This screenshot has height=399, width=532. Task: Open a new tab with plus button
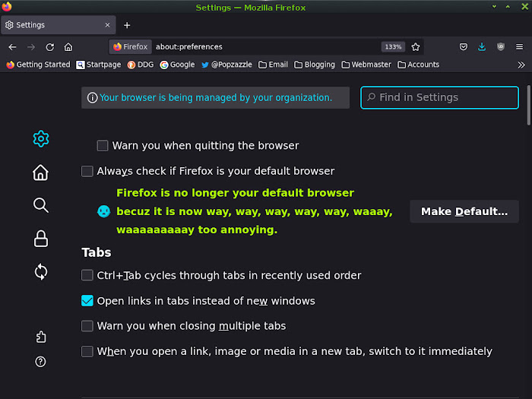(x=127, y=25)
